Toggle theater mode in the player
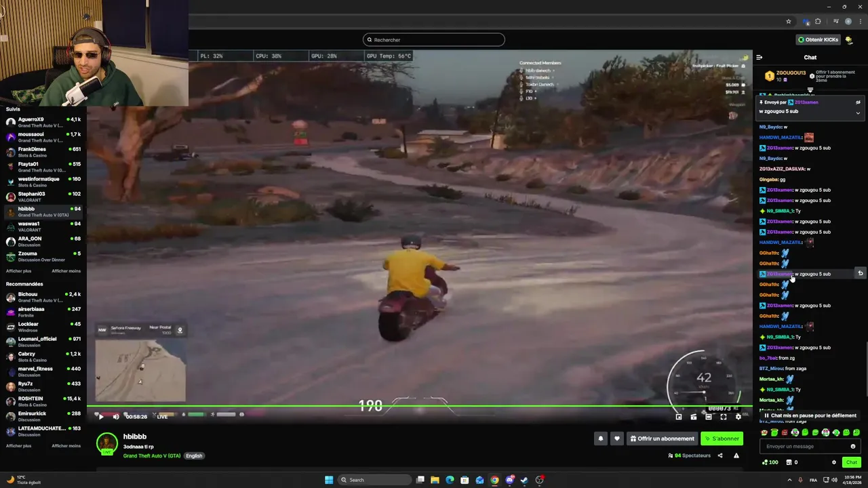 pyautogui.click(x=709, y=417)
